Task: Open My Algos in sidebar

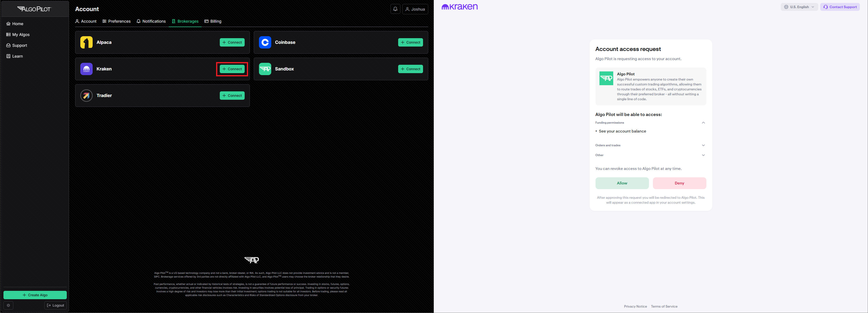Action: (20, 35)
